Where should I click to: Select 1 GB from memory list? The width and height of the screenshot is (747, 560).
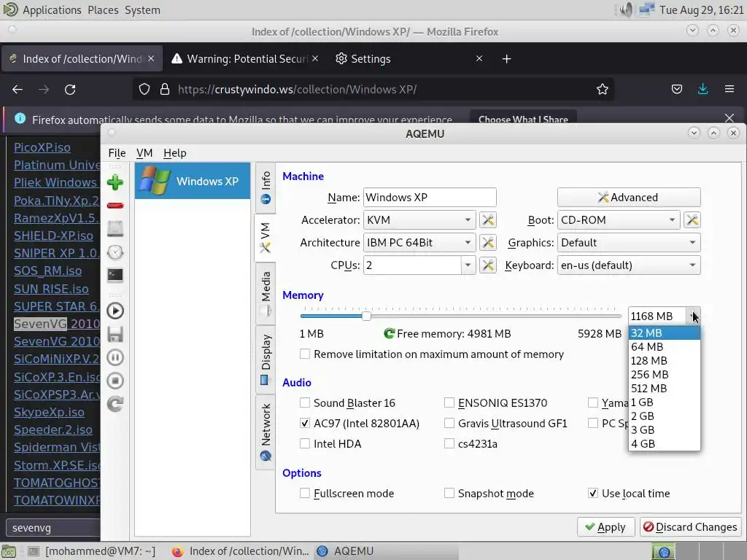664,402
